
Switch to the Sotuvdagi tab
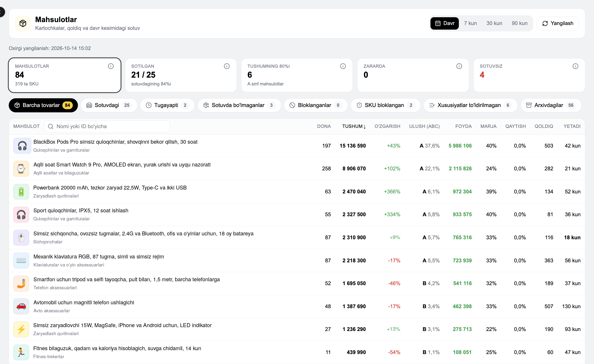point(109,105)
